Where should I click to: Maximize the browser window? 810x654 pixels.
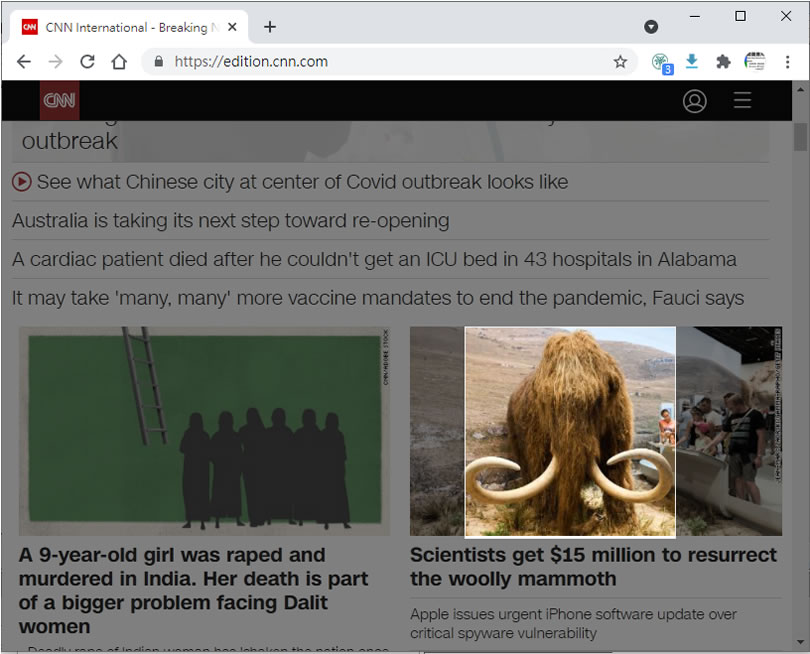(x=740, y=17)
